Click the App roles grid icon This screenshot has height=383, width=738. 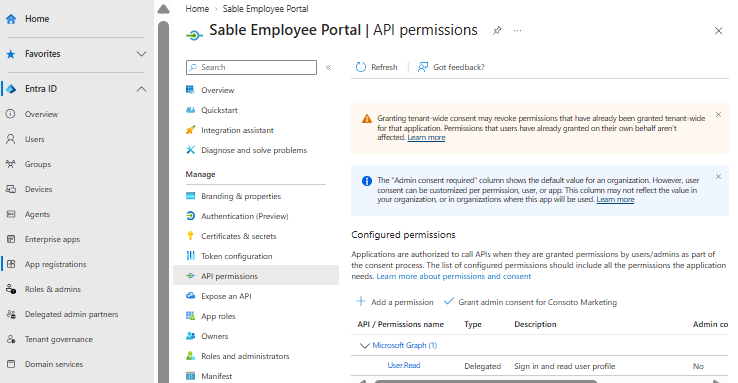pos(190,316)
